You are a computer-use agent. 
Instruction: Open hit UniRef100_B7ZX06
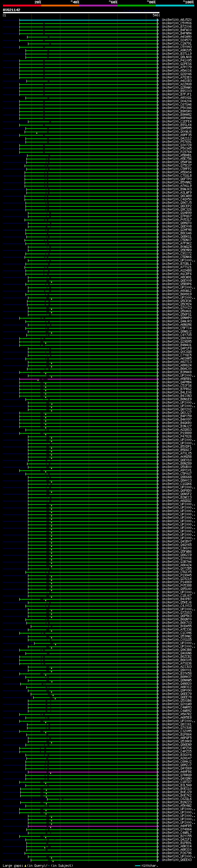click(x=177, y=26)
